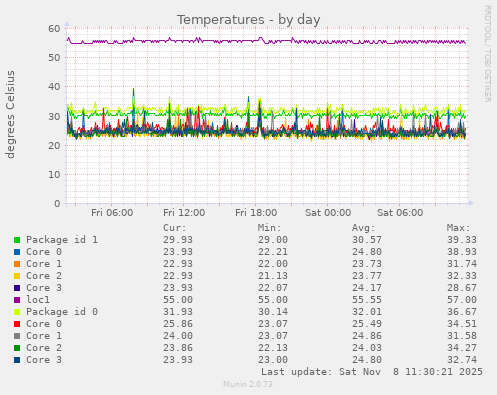Click the 'Temperatures - by day' graph title
Image resolution: width=497 pixels, height=395 pixels.
tap(248, 20)
